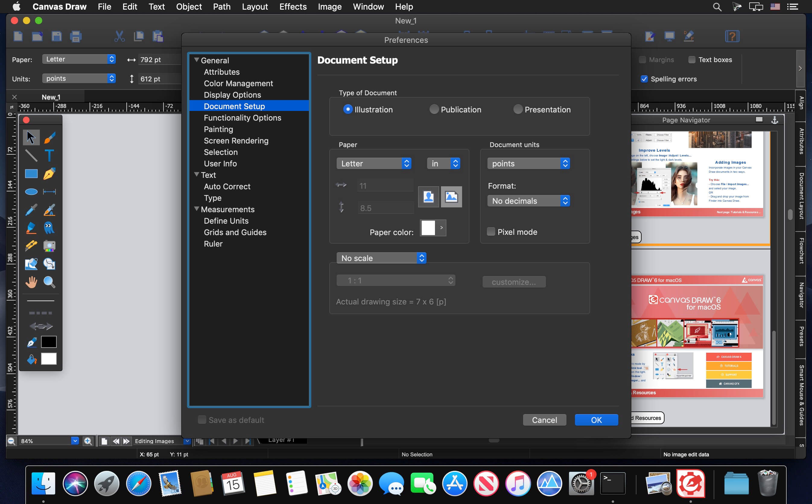Click the white Paper color swatch
Screen dimensions: 812x504
428,228
